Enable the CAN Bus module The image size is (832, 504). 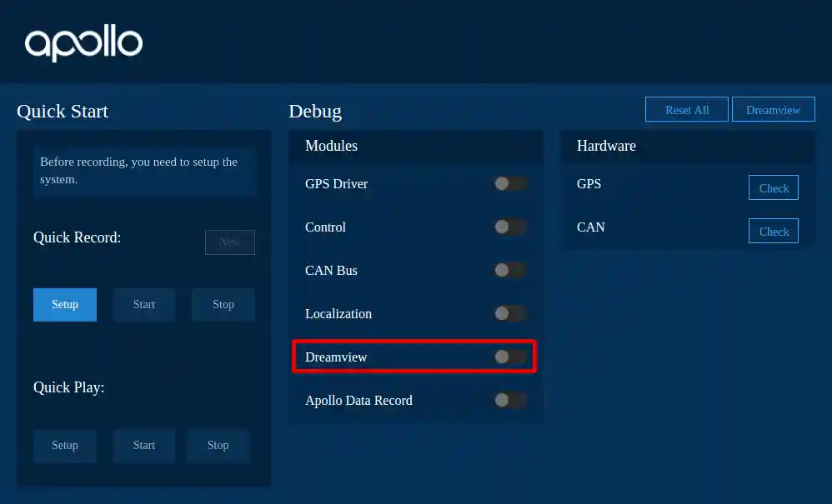(510, 270)
